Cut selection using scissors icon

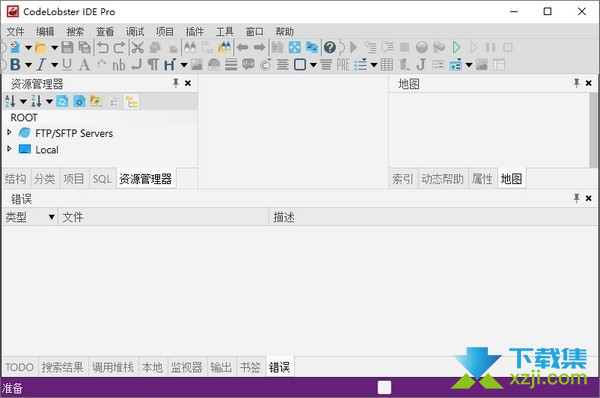[x=138, y=47]
